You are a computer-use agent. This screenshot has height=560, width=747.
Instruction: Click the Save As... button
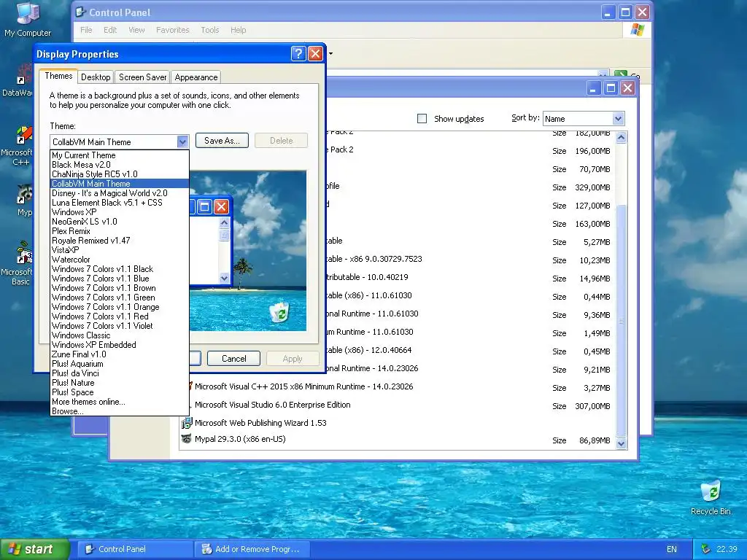point(222,141)
